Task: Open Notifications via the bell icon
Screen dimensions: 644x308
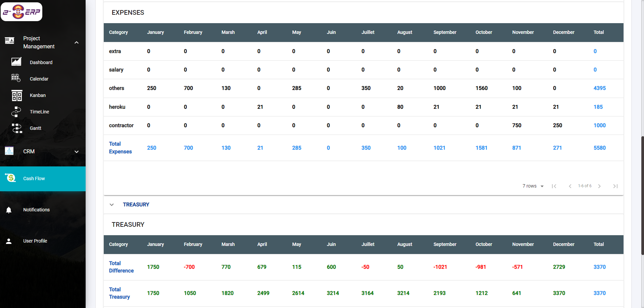Action: tap(8, 209)
